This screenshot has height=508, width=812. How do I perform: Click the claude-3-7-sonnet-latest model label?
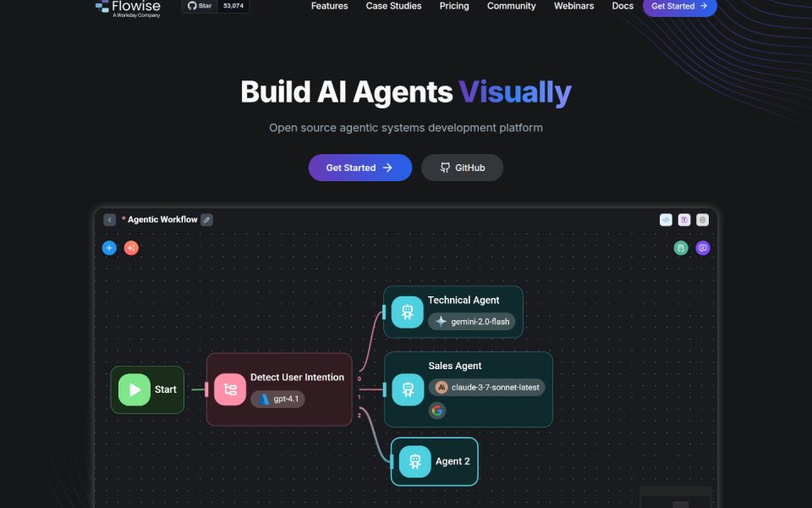pyautogui.click(x=495, y=387)
